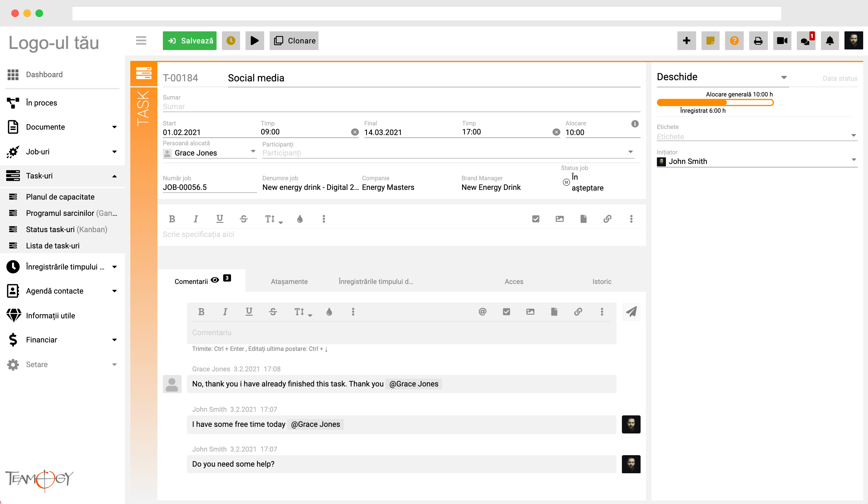Screen dimensions: 868x504
Task: Click the notifications bell icon
Action: tap(830, 41)
